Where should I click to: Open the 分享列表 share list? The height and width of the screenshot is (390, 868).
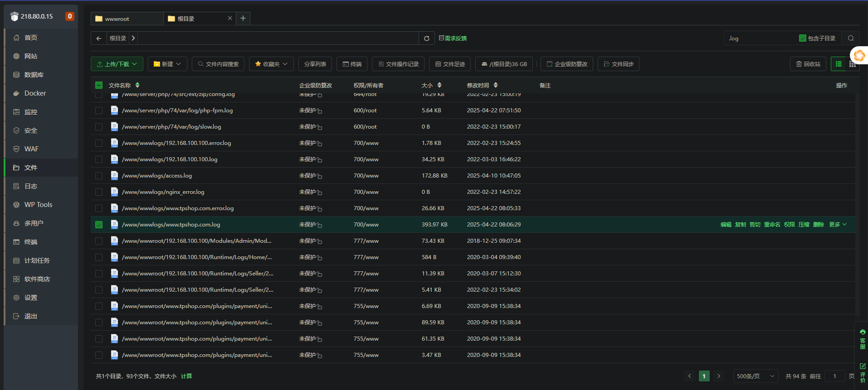(315, 64)
